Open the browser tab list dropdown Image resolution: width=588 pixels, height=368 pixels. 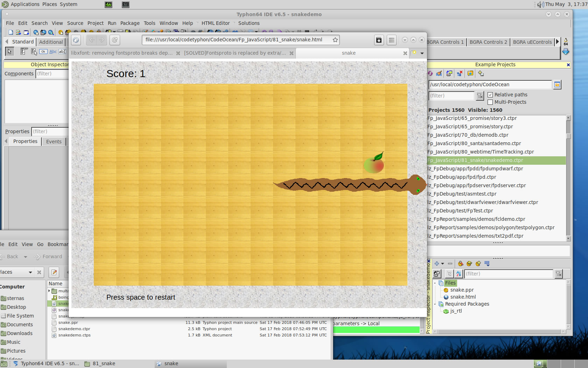[x=422, y=53]
